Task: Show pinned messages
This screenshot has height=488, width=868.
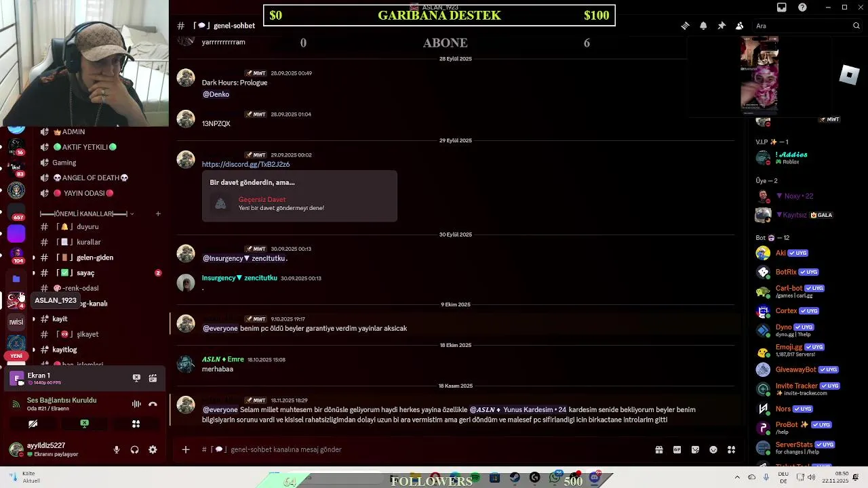Action: 722,26
